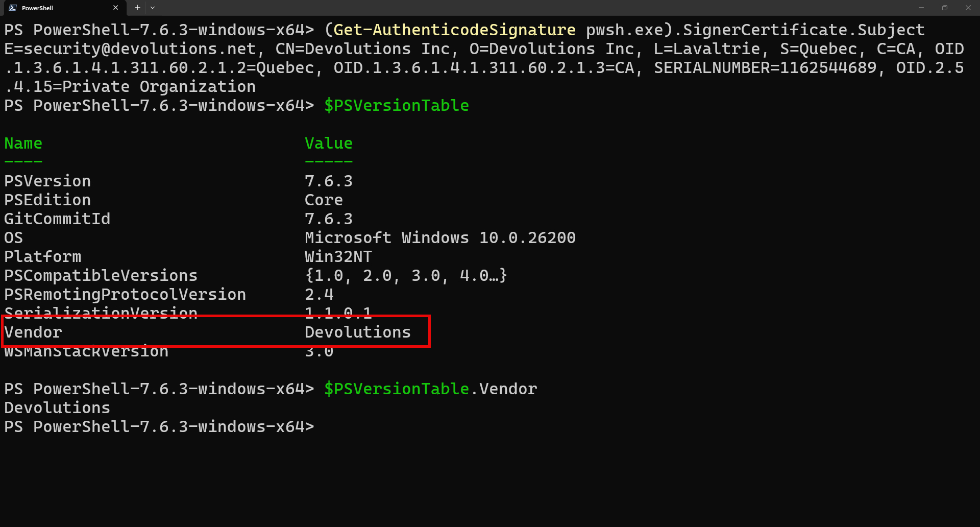Viewport: 980px width, 527px height.
Task: Click the PSEdition row name
Action: pos(47,200)
